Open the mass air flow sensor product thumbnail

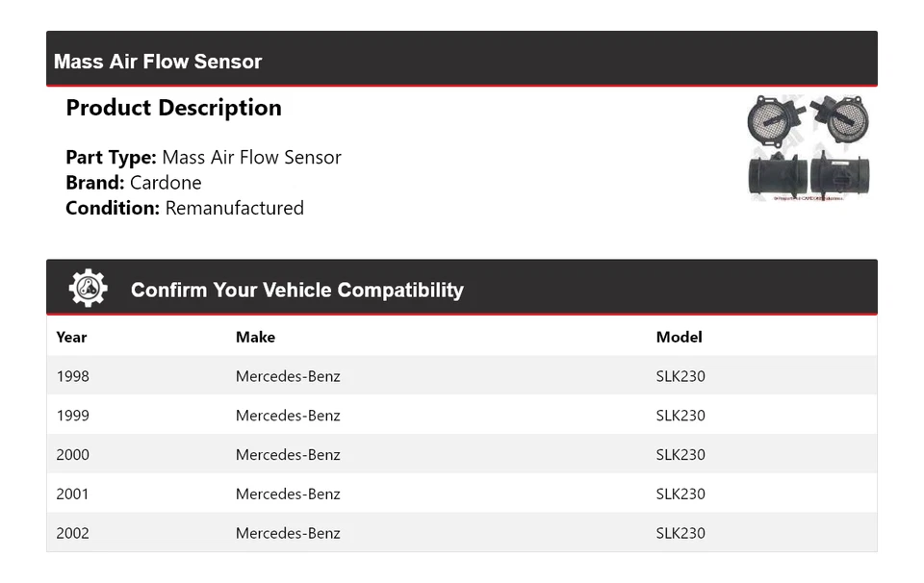796,147
